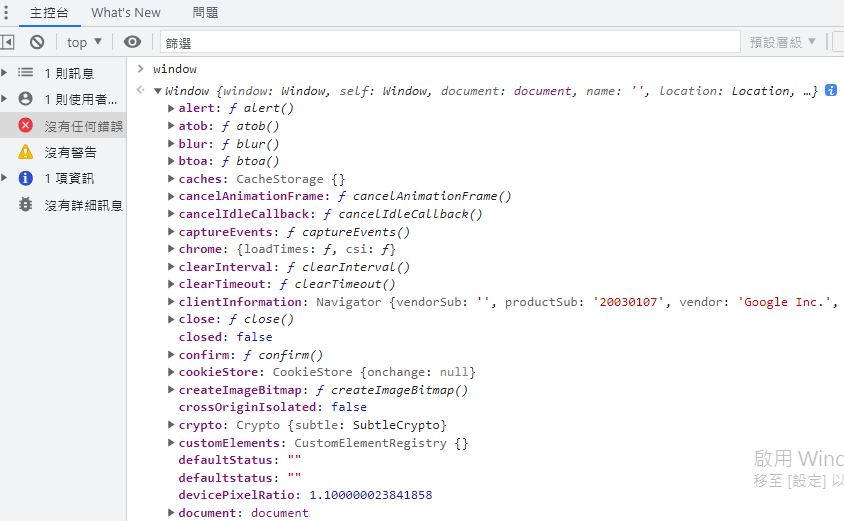Expand the cancelAnimationFrame property

pyautogui.click(x=171, y=196)
